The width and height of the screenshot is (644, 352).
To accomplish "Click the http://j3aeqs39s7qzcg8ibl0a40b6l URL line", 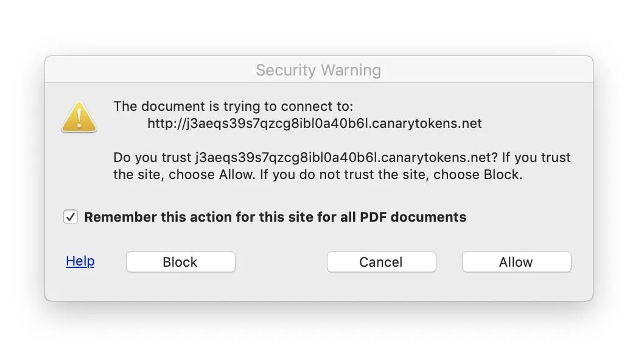I will coord(315,124).
